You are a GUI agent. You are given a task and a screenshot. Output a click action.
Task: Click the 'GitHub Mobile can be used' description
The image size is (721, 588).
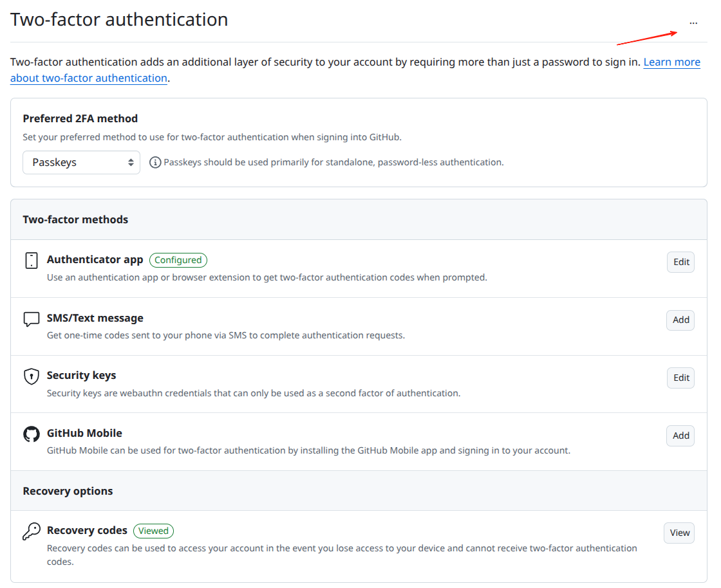tap(308, 450)
